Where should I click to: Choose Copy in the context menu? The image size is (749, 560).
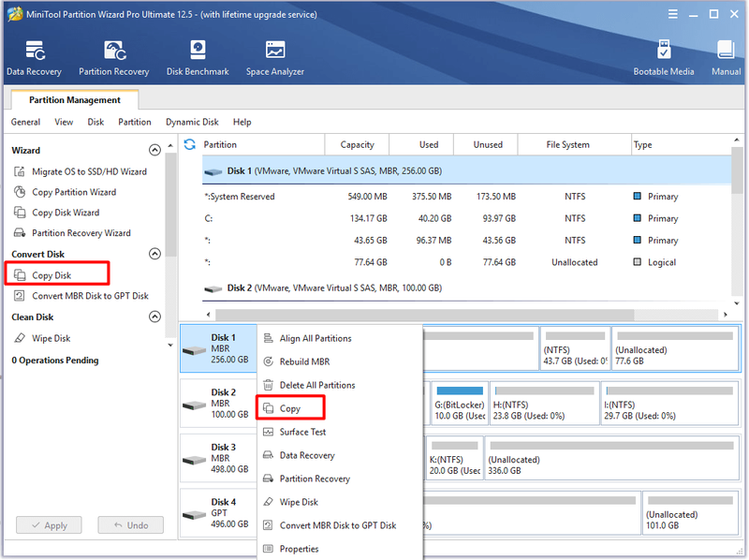coord(290,408)
